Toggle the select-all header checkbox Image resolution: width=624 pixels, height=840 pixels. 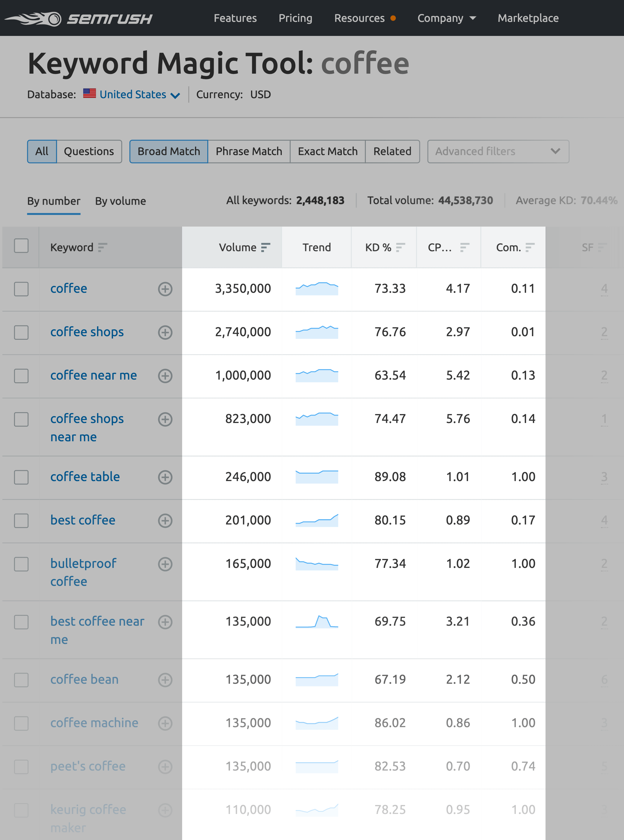pos(21,246)
